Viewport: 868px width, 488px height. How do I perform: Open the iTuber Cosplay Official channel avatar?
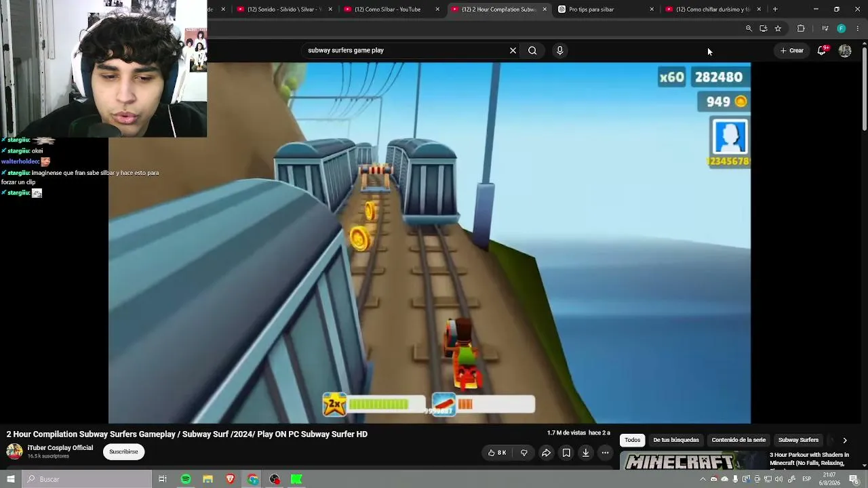pos(14,451)
